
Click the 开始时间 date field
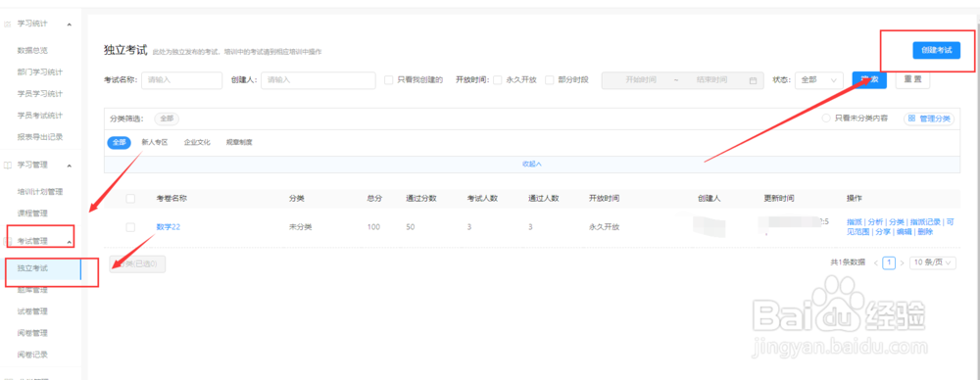pos(641,80)
